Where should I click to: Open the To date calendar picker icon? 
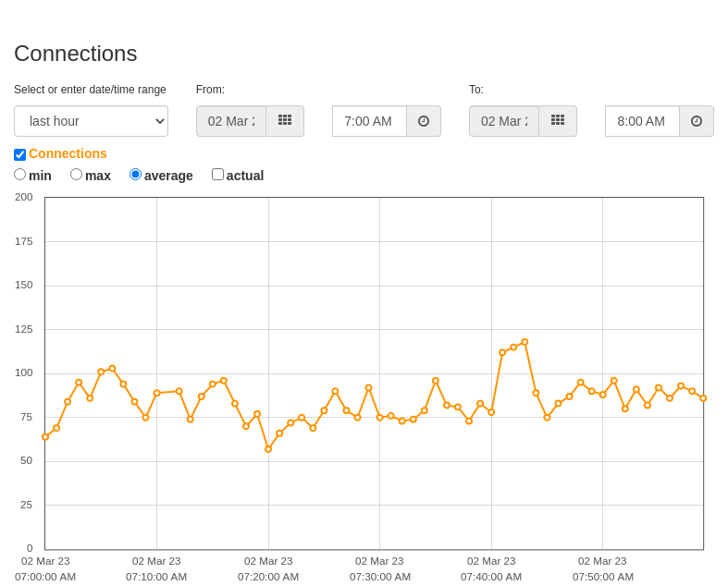558,121
